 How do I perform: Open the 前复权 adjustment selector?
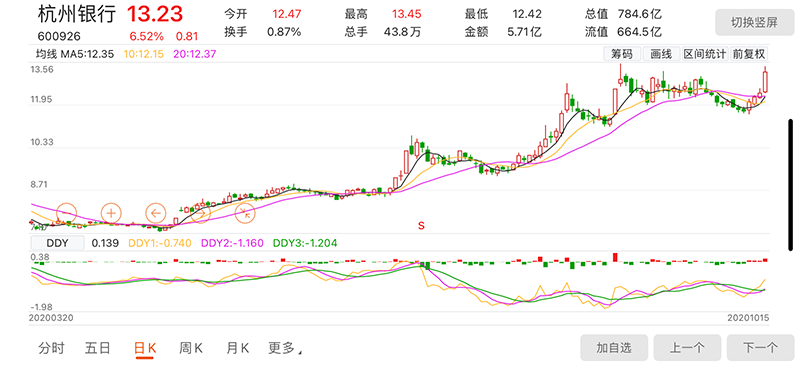tap(749, 54)
